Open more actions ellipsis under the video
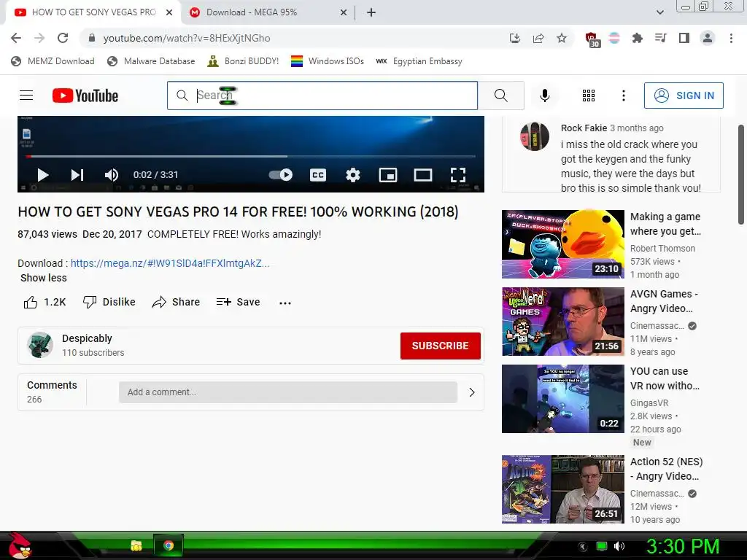Screen dimensions: 747x560 285,303
